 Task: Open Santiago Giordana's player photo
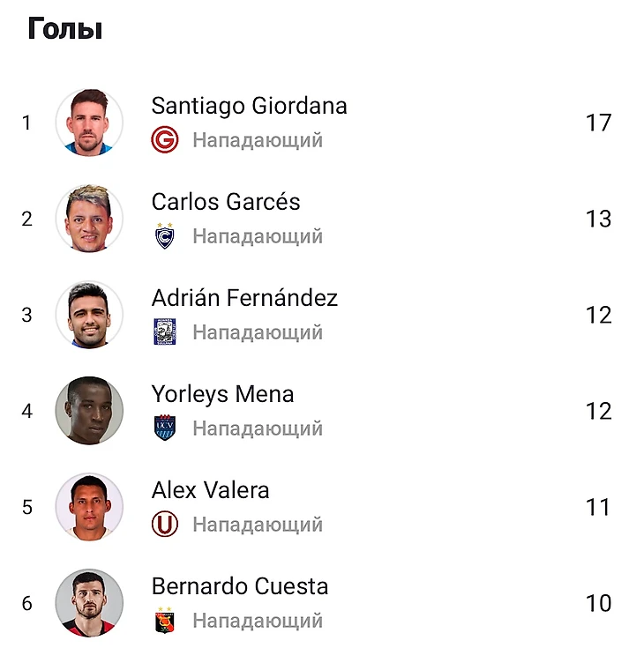89,123
